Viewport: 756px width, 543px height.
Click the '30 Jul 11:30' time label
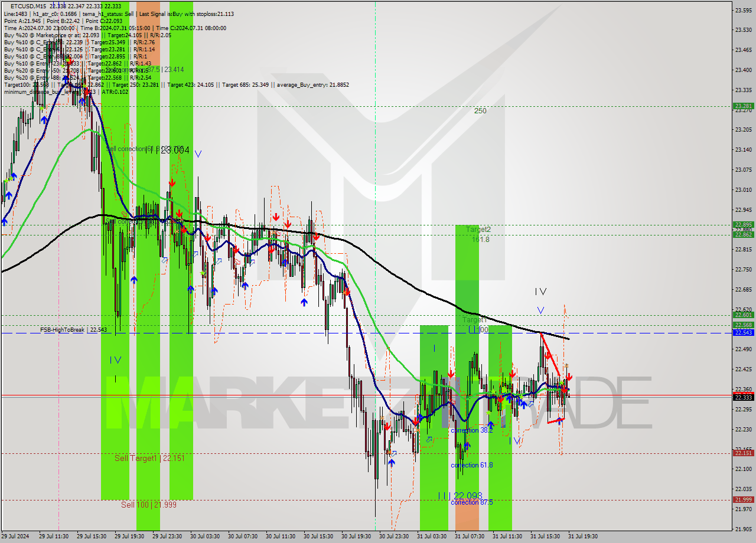point(281,537)
